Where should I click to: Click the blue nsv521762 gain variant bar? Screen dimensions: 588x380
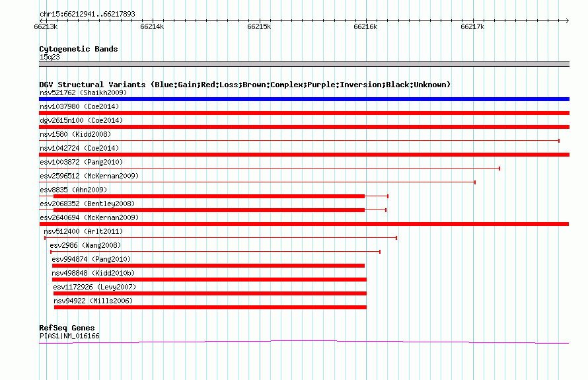coord(304,99)
